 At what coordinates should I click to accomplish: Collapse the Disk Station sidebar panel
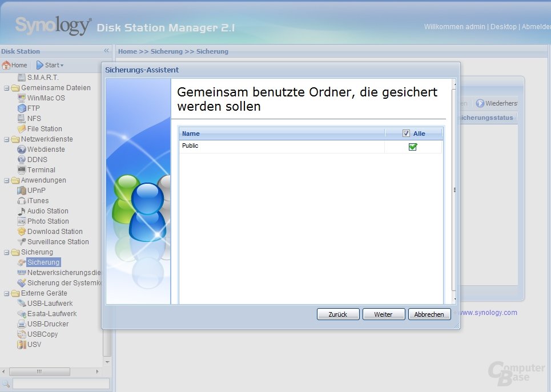click(x=106, y=51)
